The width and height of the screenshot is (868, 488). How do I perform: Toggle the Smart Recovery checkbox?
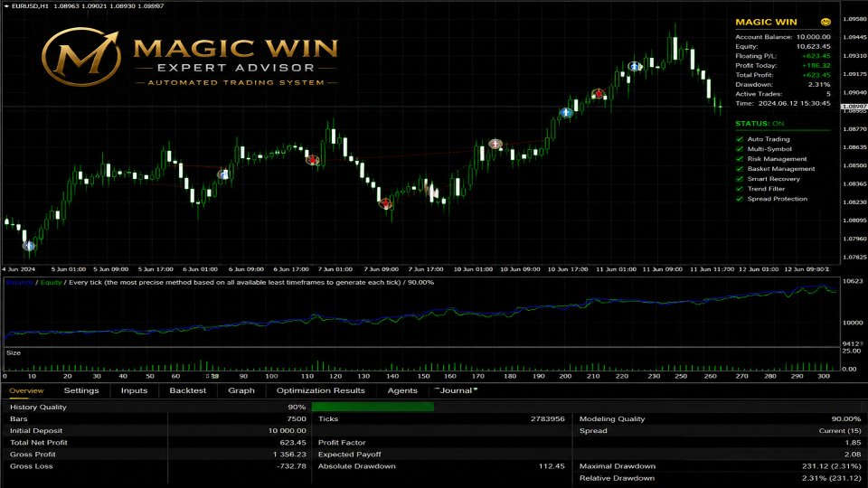coord(740,179)
